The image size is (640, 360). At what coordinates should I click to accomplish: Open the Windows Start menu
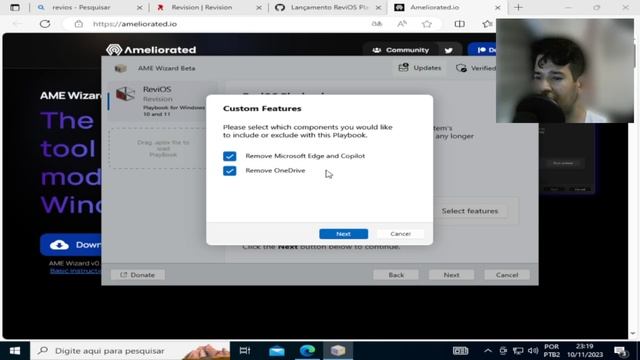pos(15,351)
